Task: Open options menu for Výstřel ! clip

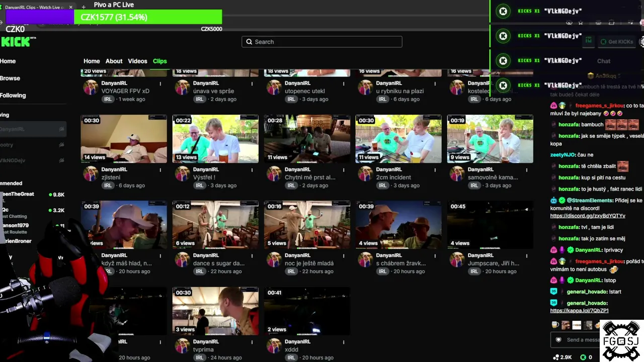Action: pyautogui.click(x=252, y=170)
